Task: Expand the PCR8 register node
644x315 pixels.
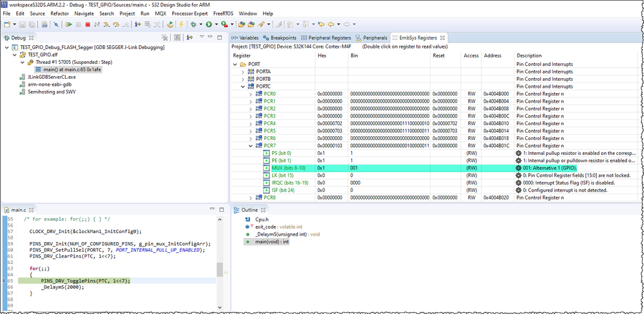Action: 251,198
